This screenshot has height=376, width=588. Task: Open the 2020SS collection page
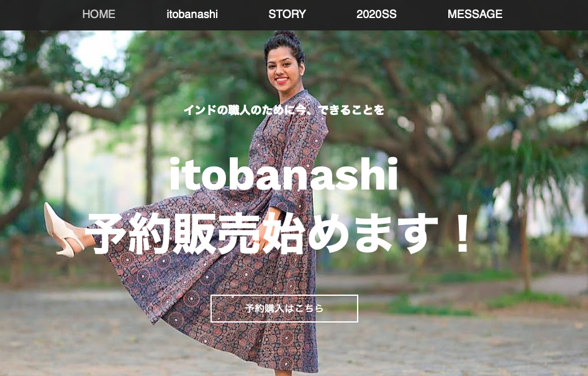[376, 14]
